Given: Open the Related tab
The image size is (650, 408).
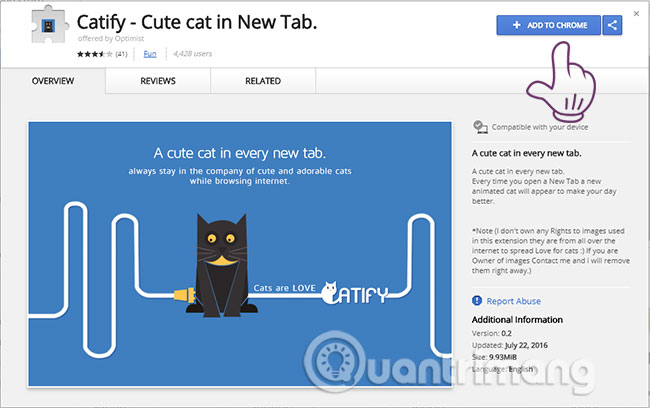Looking at the screenshot, I should [263, 81].
